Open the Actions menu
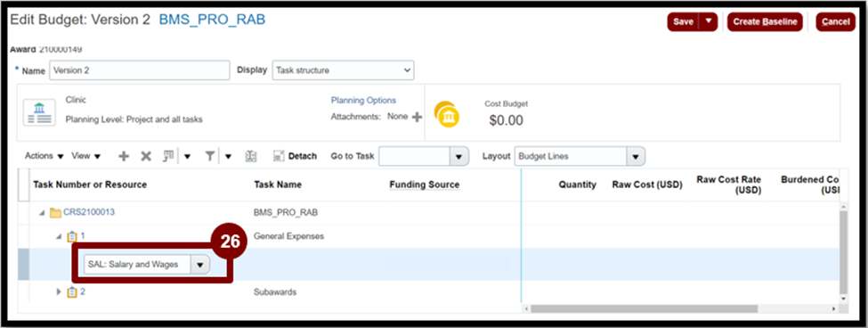The image size is (868, 328). (45, 156)
